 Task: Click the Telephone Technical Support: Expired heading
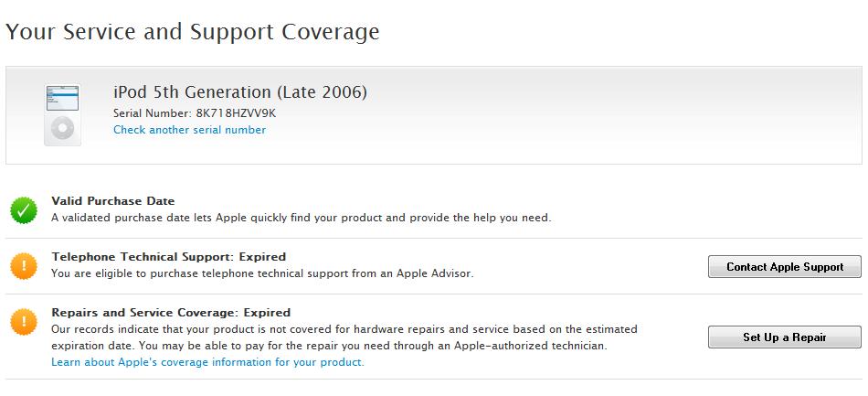point(168,257)
